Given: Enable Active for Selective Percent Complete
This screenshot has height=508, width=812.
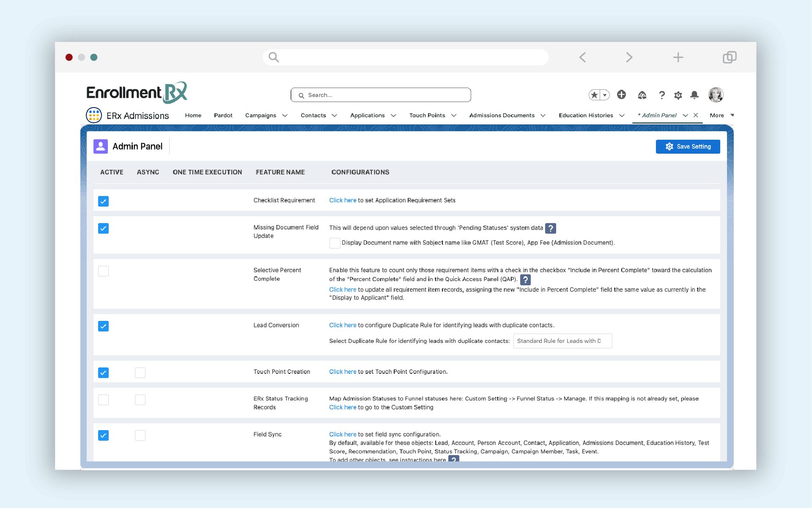Looking at the screenshot, I should tap(103, 271).
